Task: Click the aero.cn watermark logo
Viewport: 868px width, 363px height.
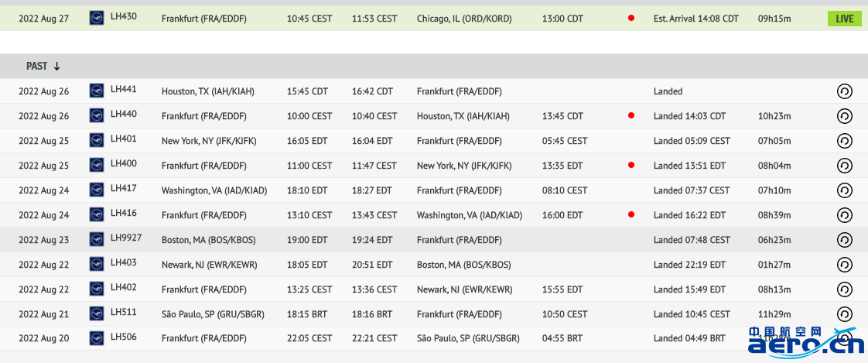Action: 805,341
